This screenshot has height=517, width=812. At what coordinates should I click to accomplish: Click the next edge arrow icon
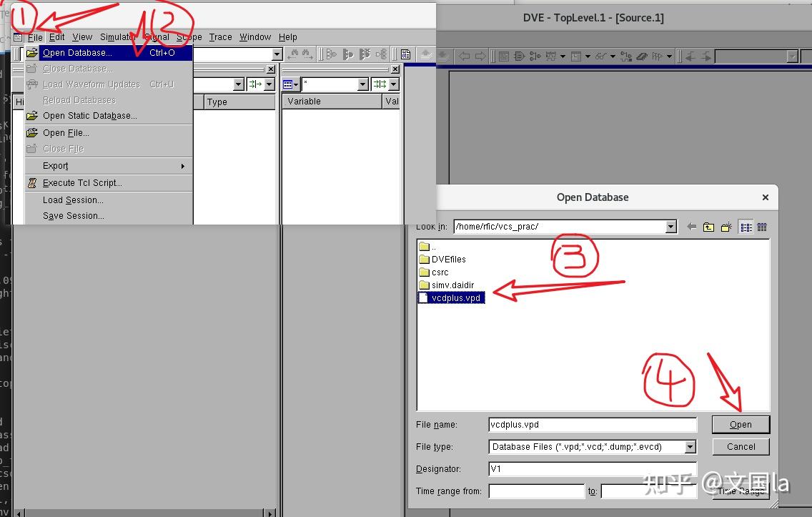tap(706, 56)
